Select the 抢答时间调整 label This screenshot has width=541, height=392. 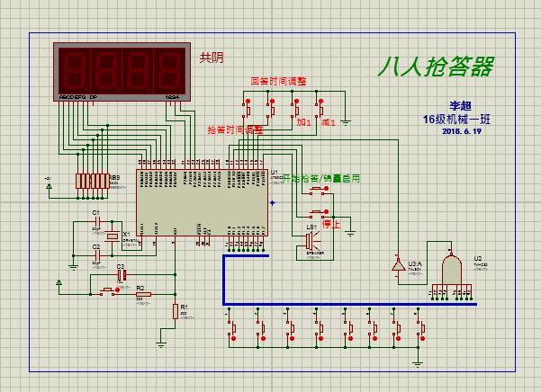(x=235, y=129)
